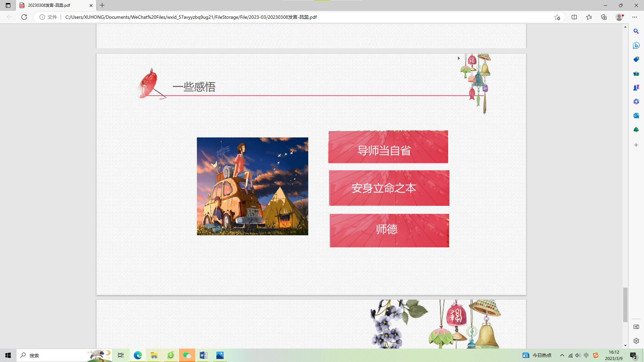The height and width of the screenshot is (362, 644).
Task: Click the vertical scrollbar thumb
Action: (625, 304)
